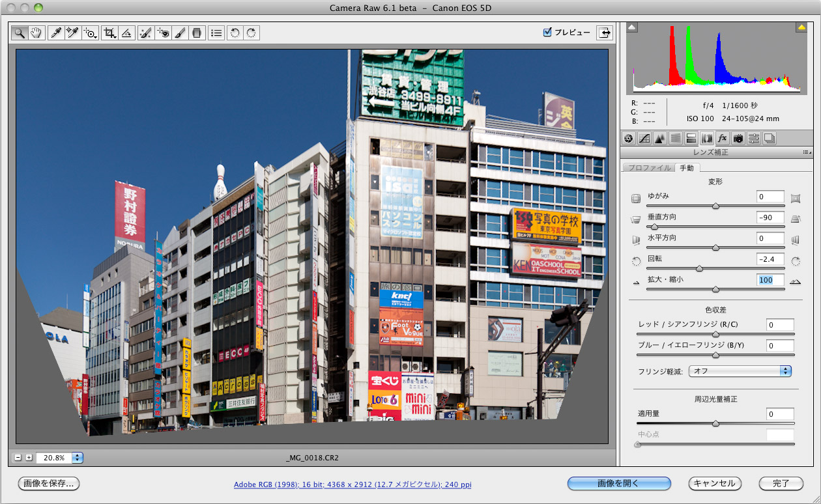Click the image preview of buildings
This screenshot has width=821, height=504.
point(312,247)
